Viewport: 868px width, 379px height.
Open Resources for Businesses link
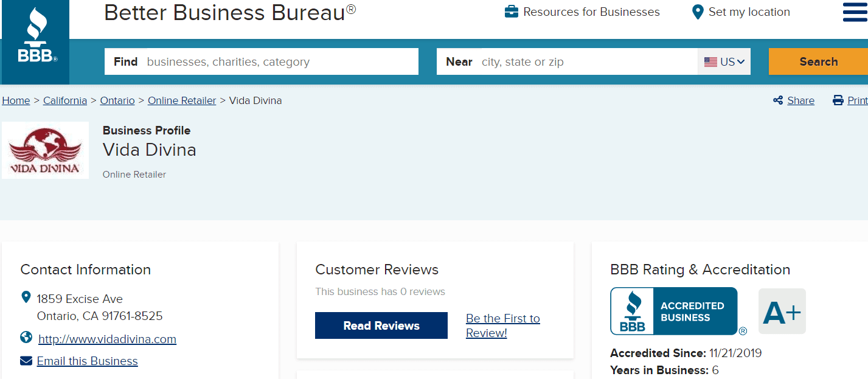[591, 12]
